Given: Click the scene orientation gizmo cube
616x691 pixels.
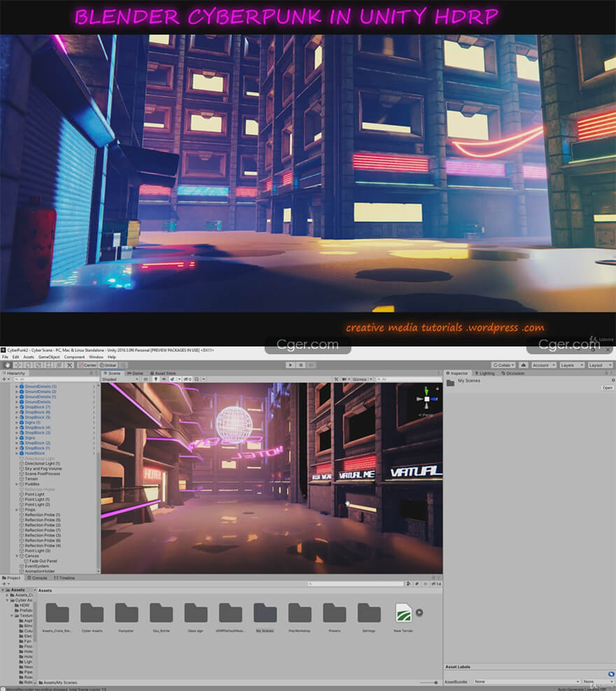Looking at the screenshot, I should coord(426,399).
